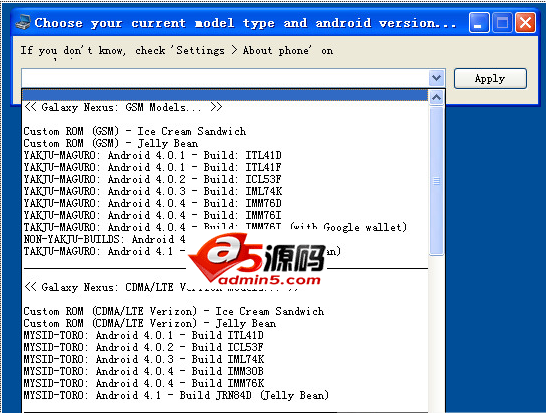Choose Custom ROM (GSM) - Ice Cream Sandwich
546x413 pixels.
[135, 131]
